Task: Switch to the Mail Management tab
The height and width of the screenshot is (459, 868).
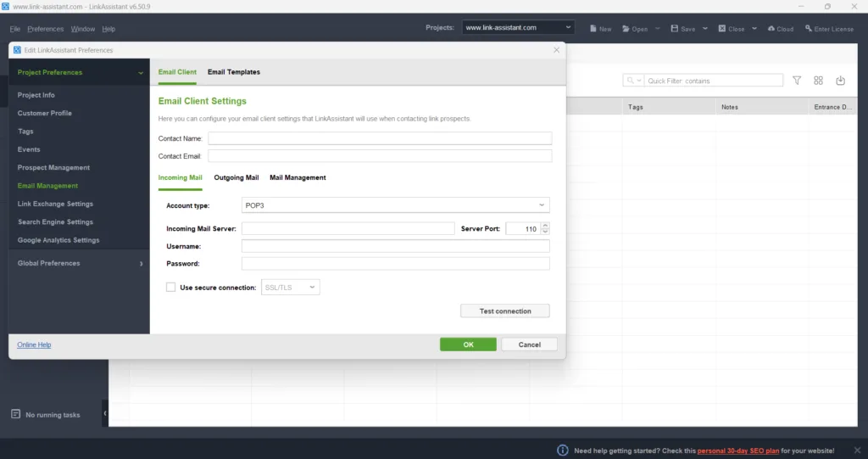Action: click(x=298, y=177)
